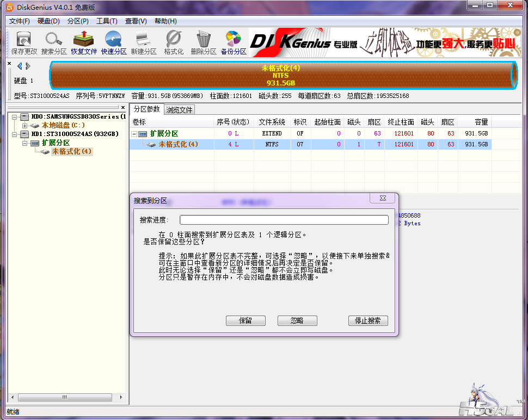Click the 格式化 format icon
The height and width of the screenshot is (420, 528).
pos(174,43)
